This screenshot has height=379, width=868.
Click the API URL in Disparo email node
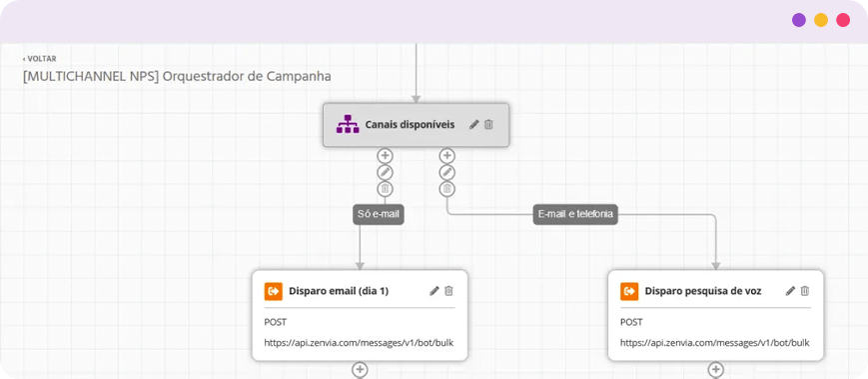point(359,343)
